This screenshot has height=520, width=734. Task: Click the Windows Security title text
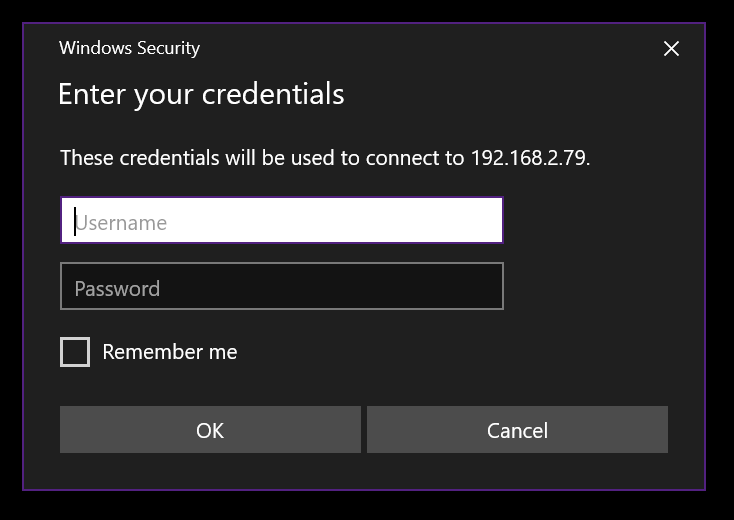129,48
